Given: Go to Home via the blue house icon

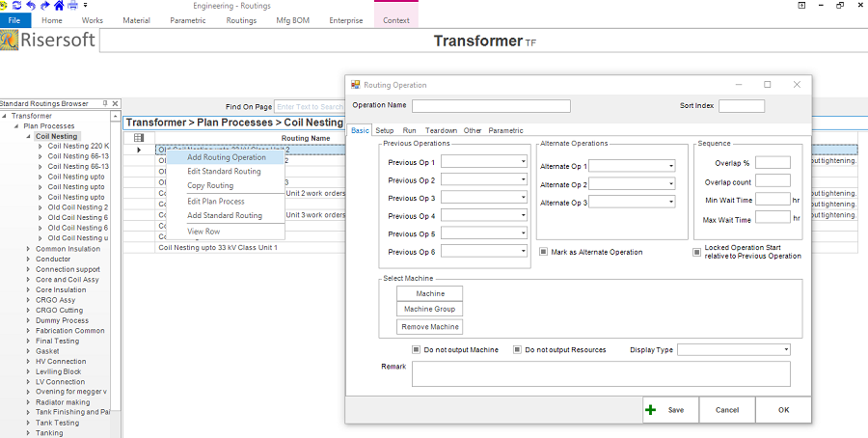Looking at the screenshot, I should [59, 5].
